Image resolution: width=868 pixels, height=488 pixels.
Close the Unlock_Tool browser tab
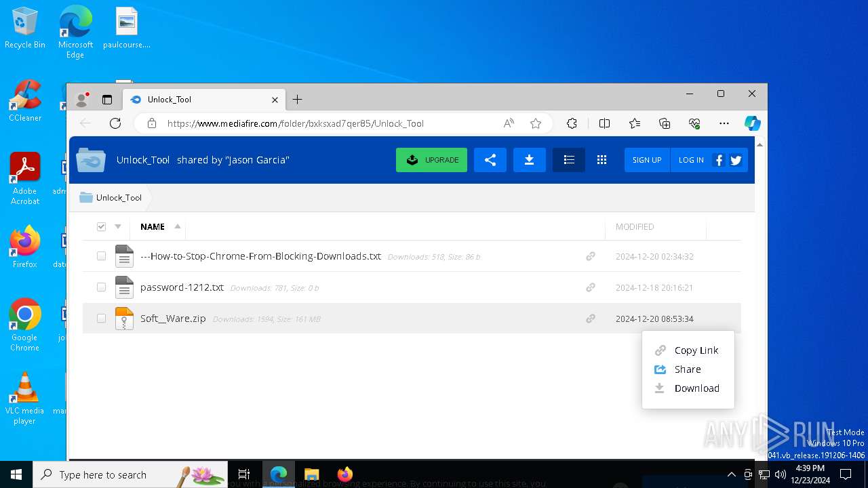[x=275, y=100]
